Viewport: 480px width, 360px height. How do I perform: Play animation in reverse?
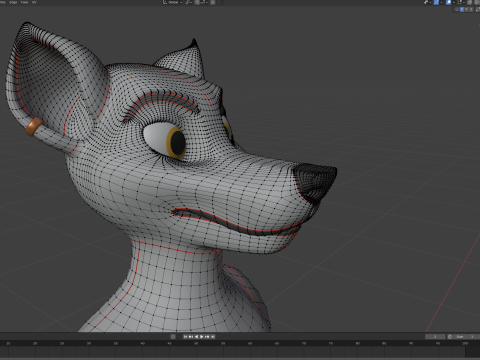[x=196, y=337]
